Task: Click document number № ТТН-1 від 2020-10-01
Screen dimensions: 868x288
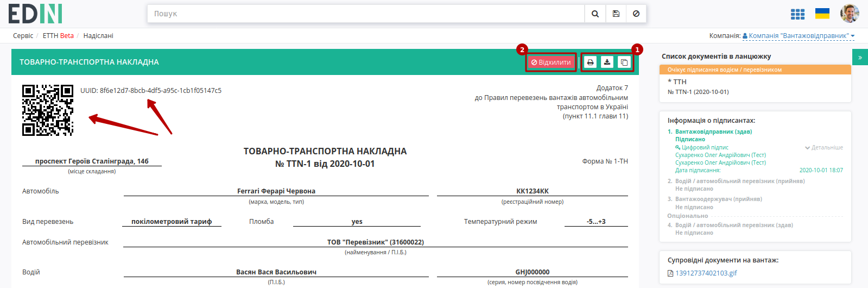Action: click(325, 164)
